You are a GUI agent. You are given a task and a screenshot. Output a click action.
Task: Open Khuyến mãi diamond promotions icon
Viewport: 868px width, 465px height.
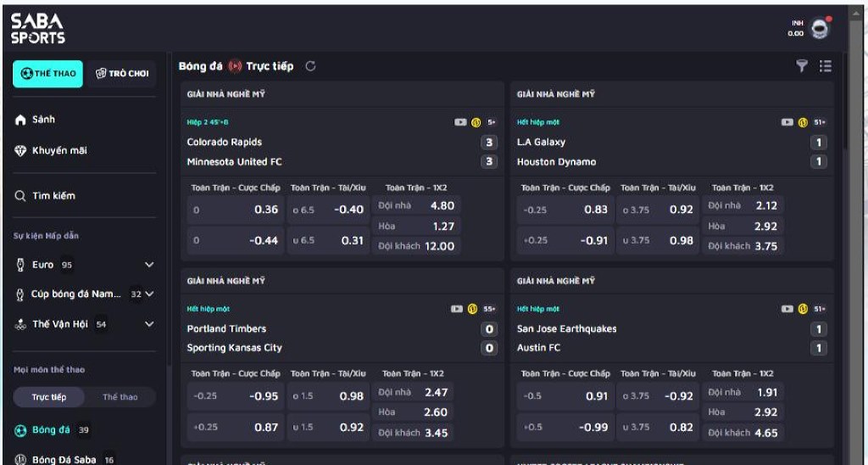tap(21, 151)
